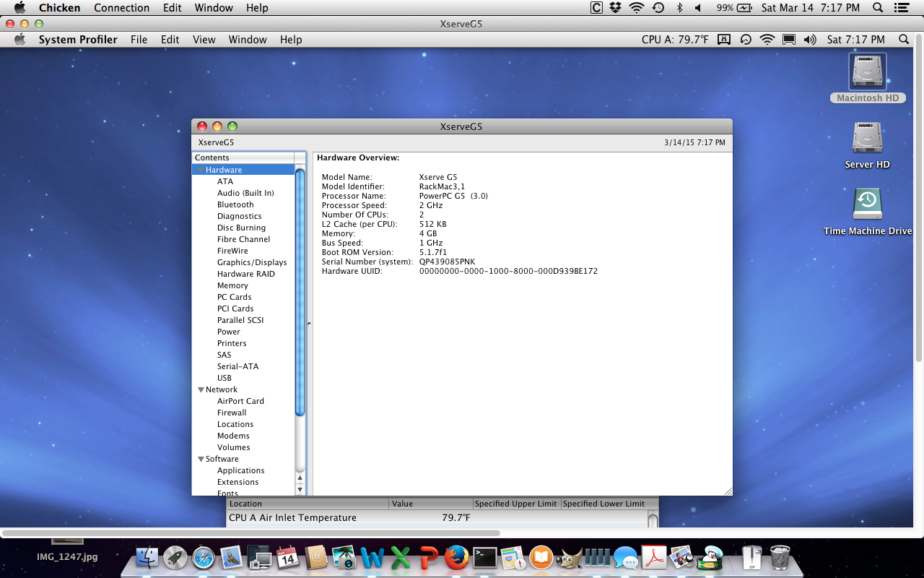This screenshot has width=924, height=578.
Task: Click CPU A temperature menu bar readout
Action: [x=675, y=40]
